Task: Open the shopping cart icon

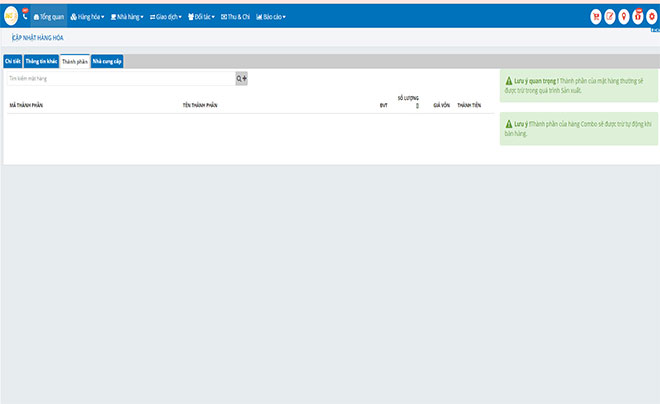Action: coord(596,16)
